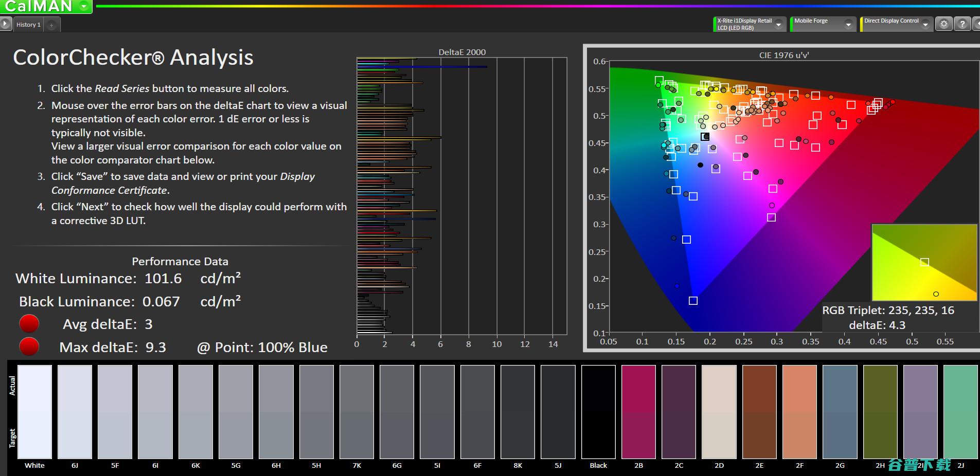
Task: Select the 2H olive green swatch
Action: tap(880, 412)
